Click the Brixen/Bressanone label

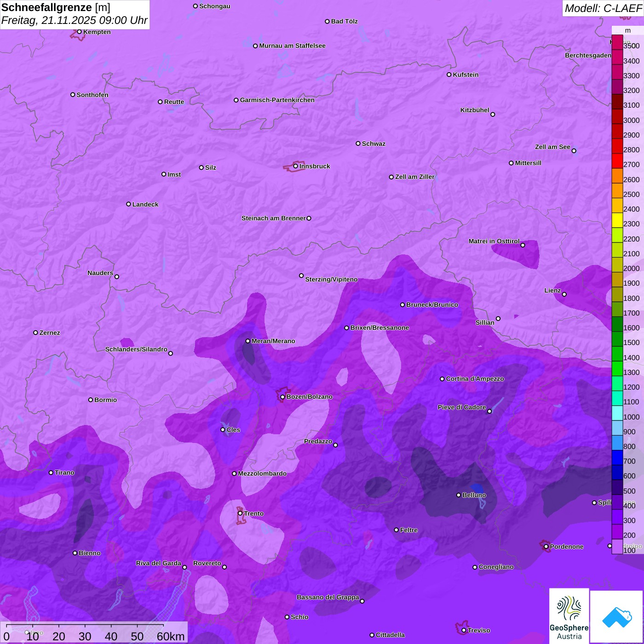[x=379, y=328]
